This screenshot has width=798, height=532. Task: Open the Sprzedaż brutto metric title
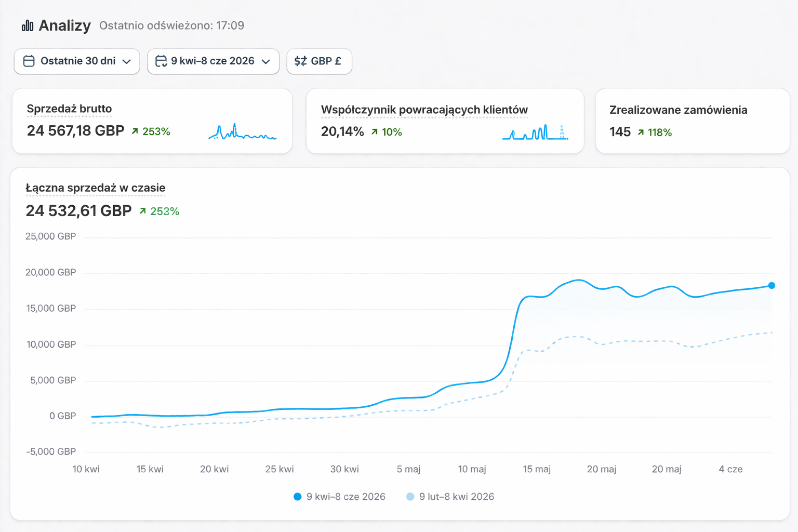tap(69, 109)
